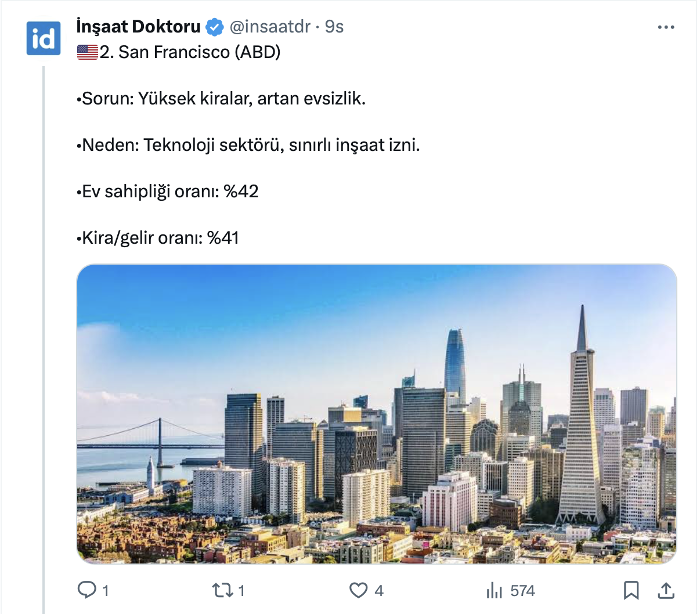This screenshot has width=700, height=614.
Task: Click the İnşaat Doktoru display name
Action: 138,27
